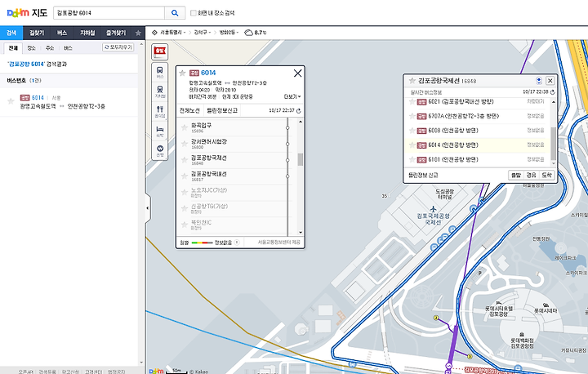Set stop as 경유 in stop popup
Image resolution: width=588 pixels, height=374 pixels.
point(532,176)
